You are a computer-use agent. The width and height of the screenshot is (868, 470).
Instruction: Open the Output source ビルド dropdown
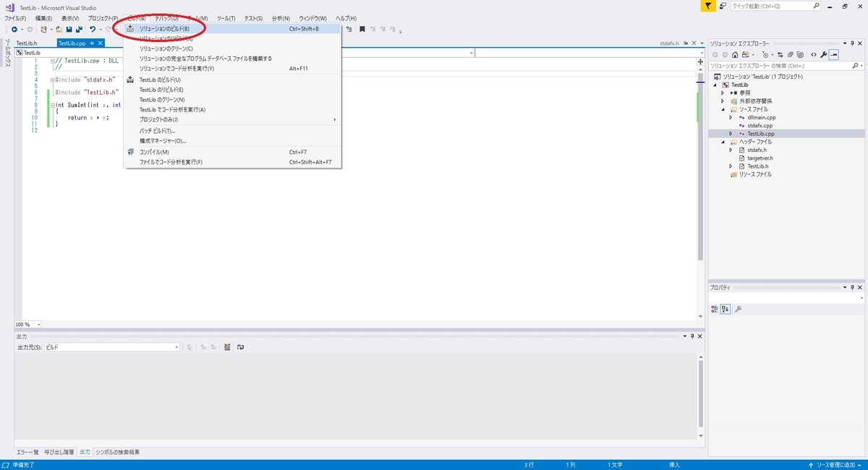click(x=176, y=347)
